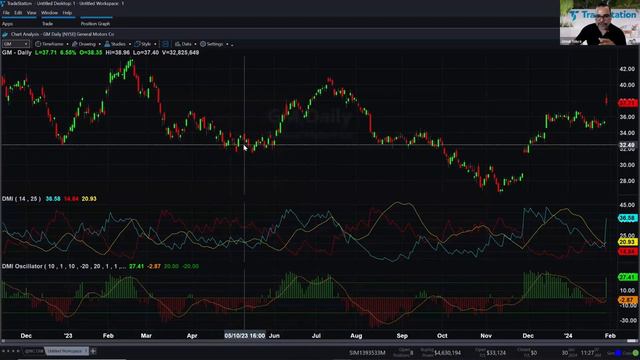Click the Timeframe clock icon

point(38,44)
